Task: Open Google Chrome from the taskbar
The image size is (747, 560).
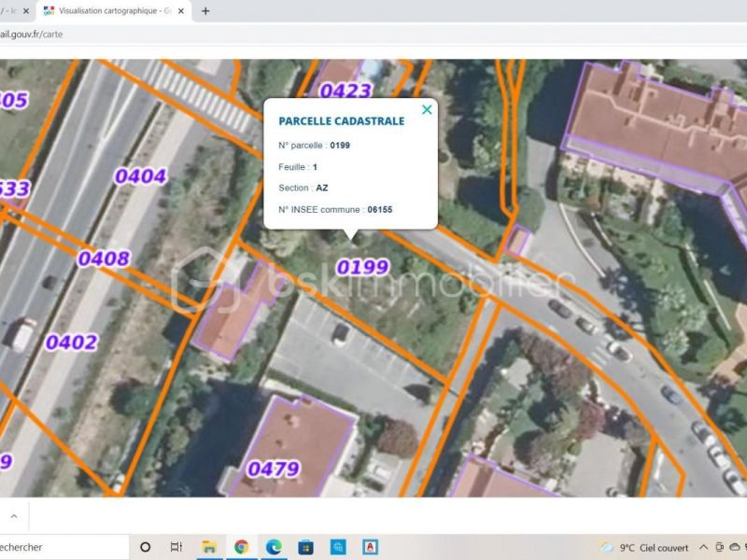Action: 241,547
